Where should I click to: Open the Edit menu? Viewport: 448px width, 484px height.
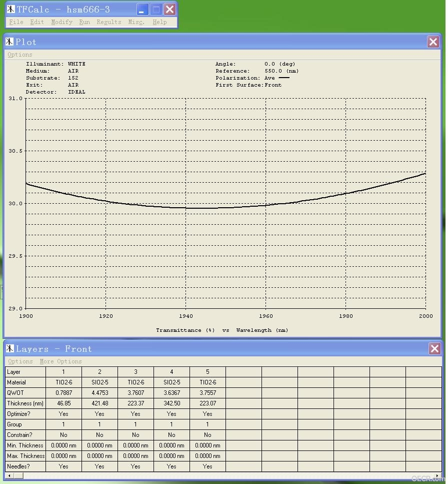click(36, 22)
